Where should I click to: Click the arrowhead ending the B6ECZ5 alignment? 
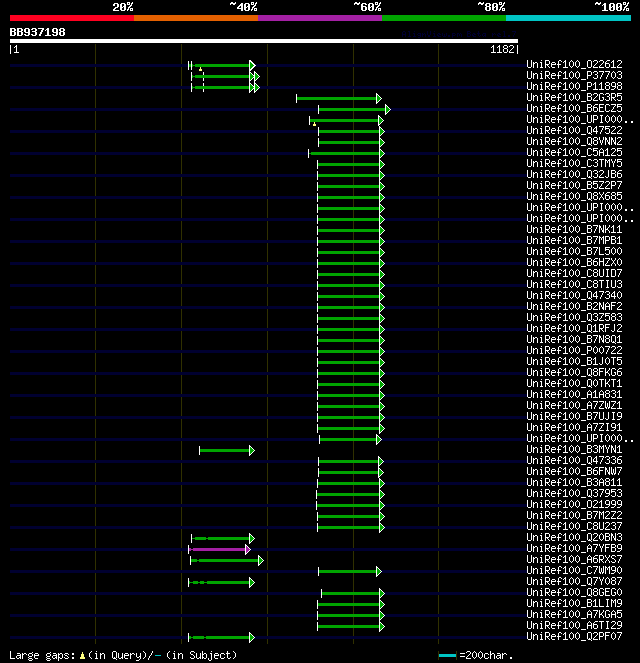[388, 110]
